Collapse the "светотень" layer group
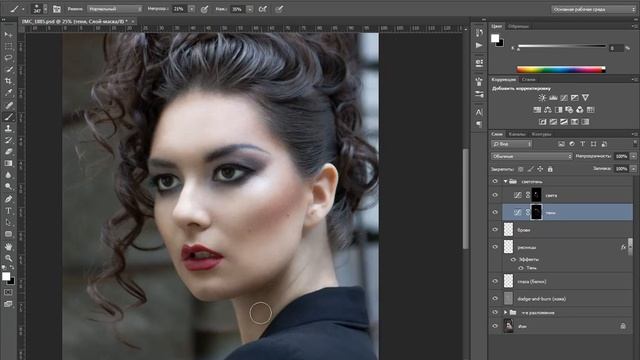 pos(505,181)
